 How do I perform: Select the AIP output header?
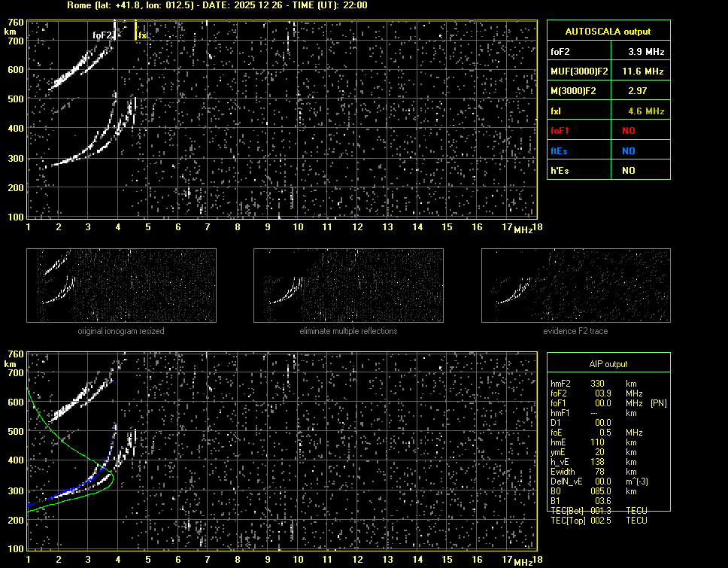(x=608, y=364)
